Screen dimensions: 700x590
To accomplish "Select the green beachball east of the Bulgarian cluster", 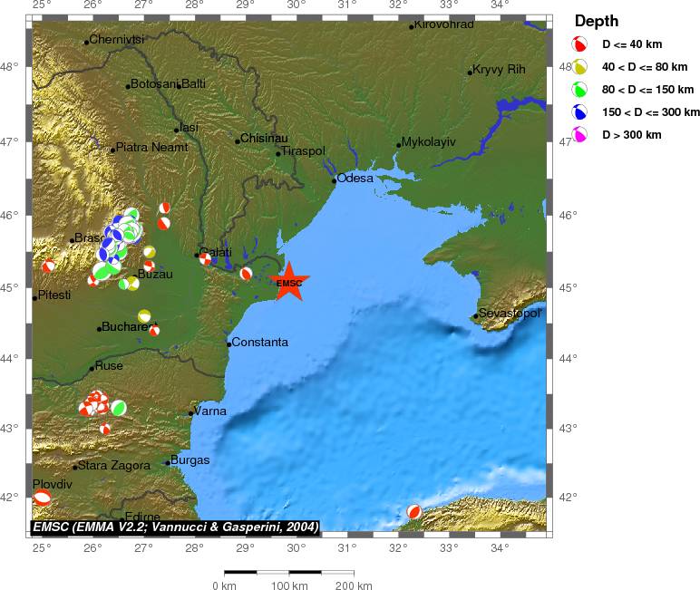I will tap(118, 408).
